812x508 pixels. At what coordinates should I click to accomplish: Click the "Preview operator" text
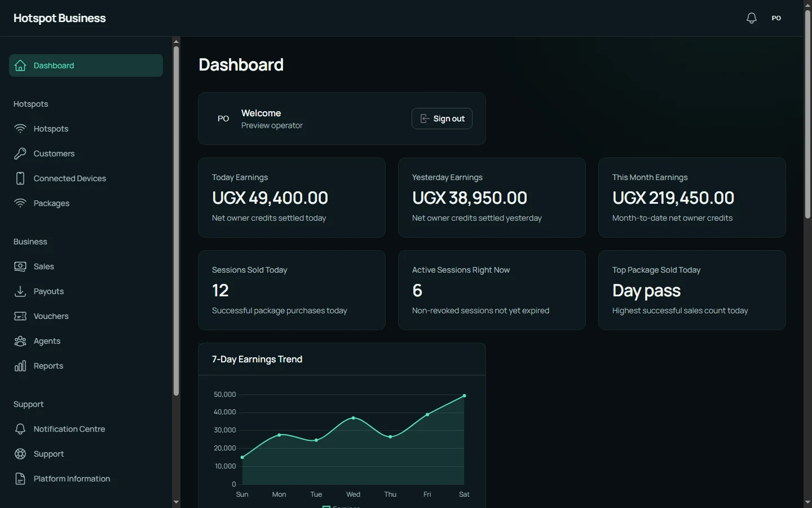(x=272, y=125)
